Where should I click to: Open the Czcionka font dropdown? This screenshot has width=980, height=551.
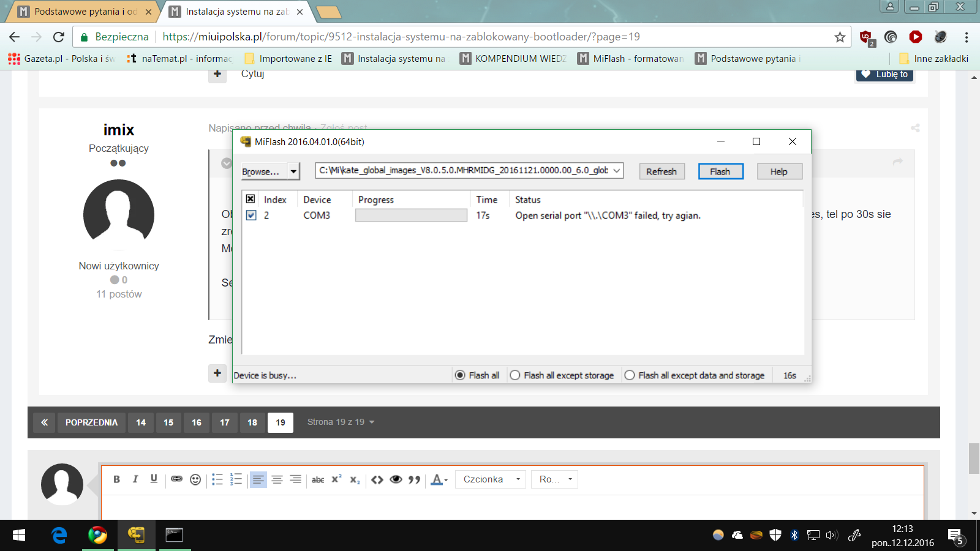pyautogui.click(x=491, y=479)
